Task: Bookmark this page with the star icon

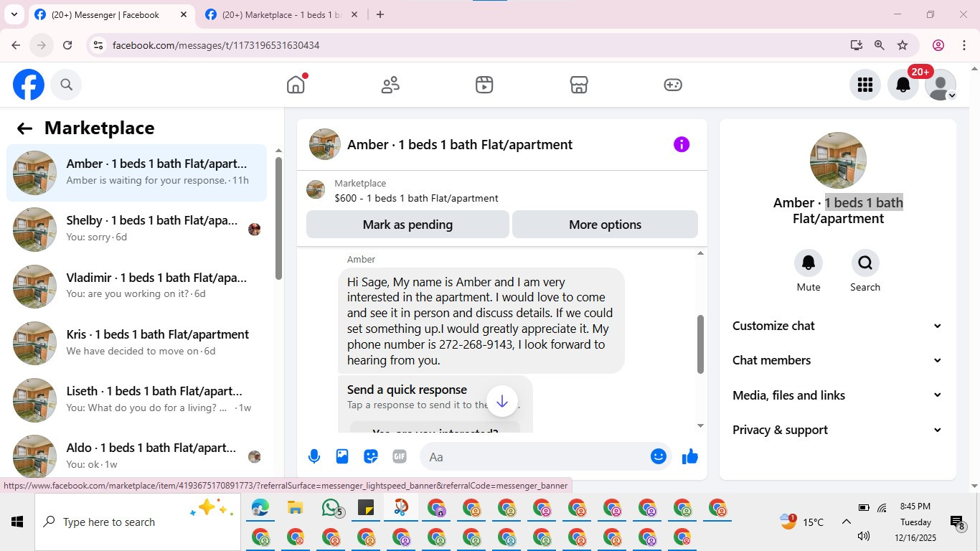Action: coord(903,45)
